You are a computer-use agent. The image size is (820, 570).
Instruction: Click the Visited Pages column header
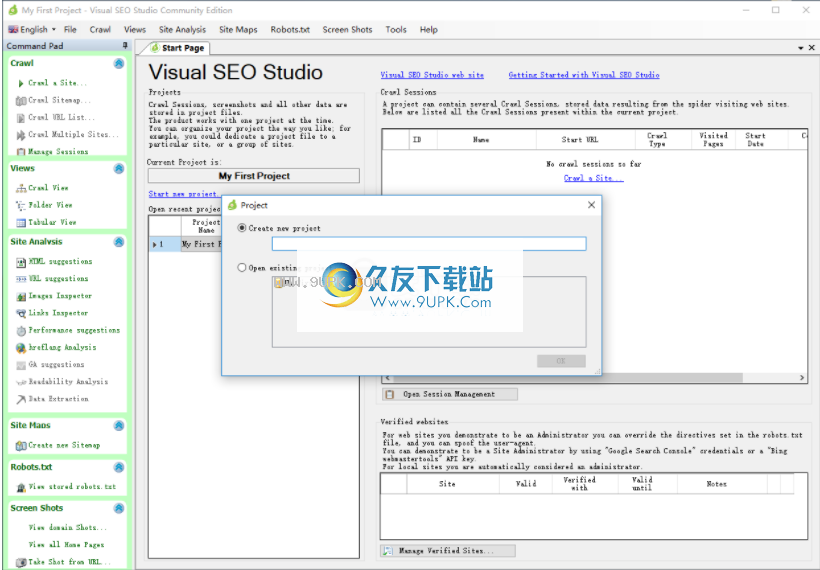point(713,140)
